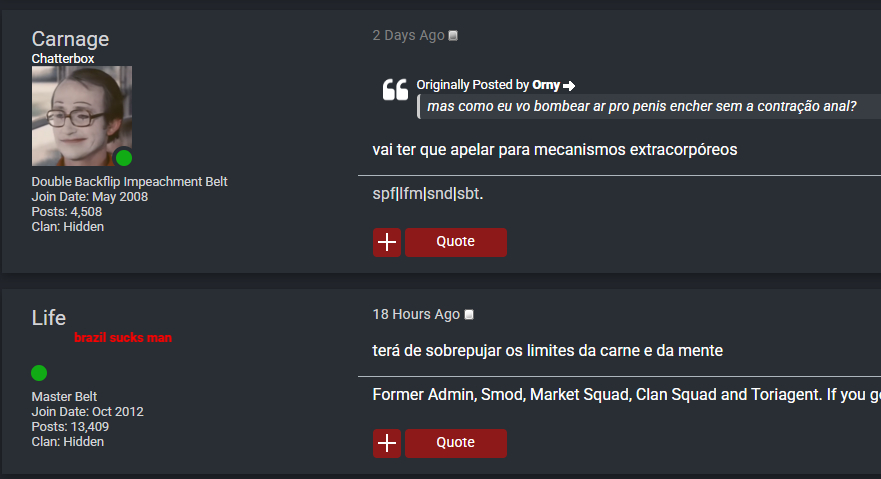Click the red "brazil sucks man" user title
This screenshot has height=479, width=881.
click(123, 338)
